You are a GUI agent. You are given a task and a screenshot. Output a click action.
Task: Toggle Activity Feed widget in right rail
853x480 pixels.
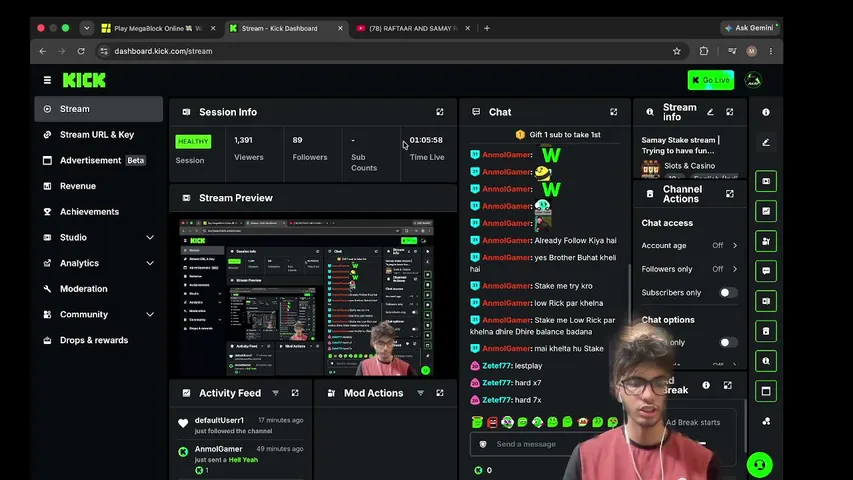pos(766,211)
